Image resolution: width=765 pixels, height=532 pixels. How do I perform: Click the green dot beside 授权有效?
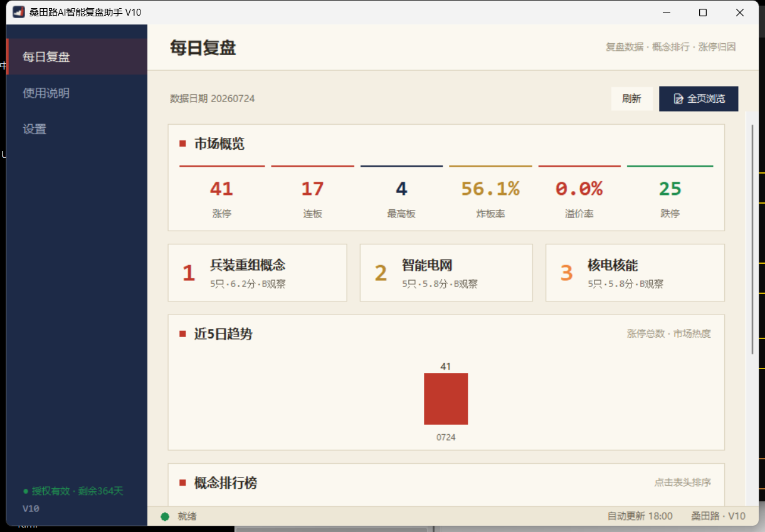tap(26, 491)
